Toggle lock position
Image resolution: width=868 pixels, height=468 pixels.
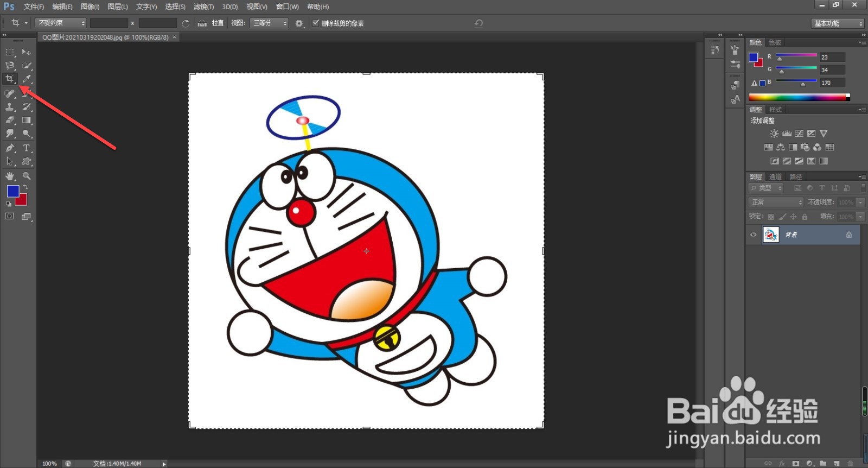pos(793,217)
